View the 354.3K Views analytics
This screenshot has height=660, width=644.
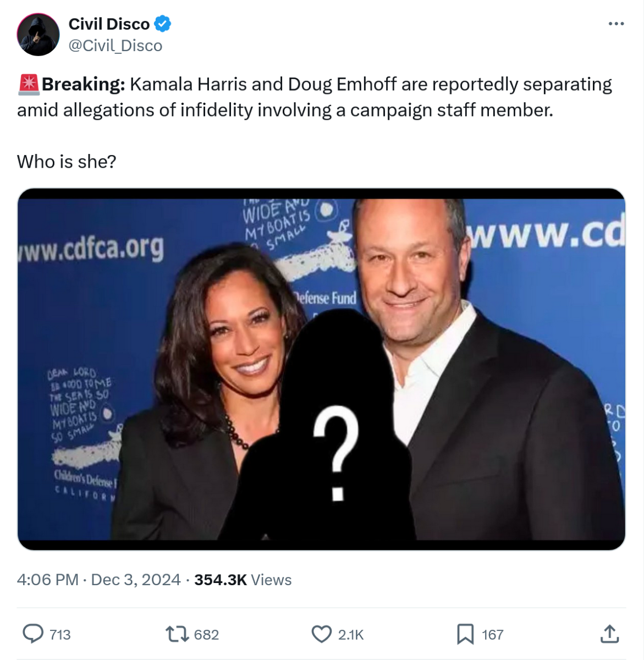pos(243,580)
